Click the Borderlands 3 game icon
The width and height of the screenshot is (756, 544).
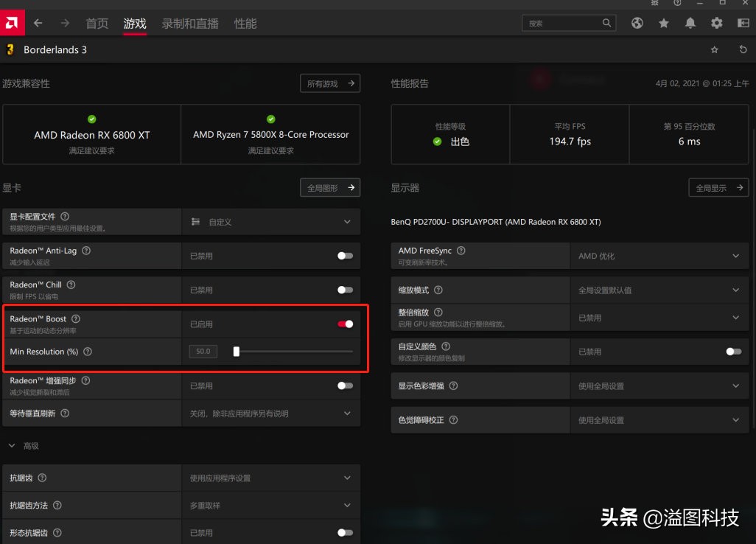click(10, 49)
